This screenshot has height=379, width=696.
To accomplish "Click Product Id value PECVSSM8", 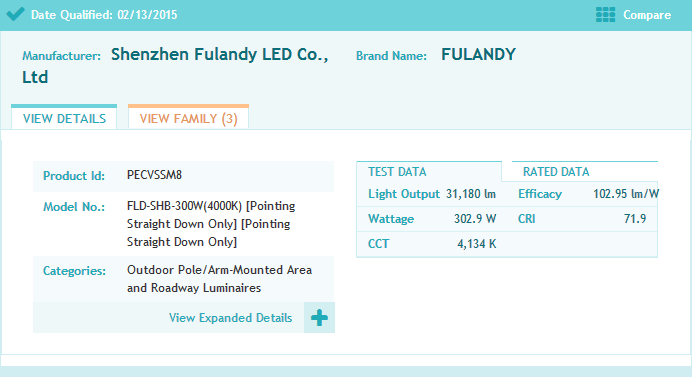I will [x=154, y=175].
